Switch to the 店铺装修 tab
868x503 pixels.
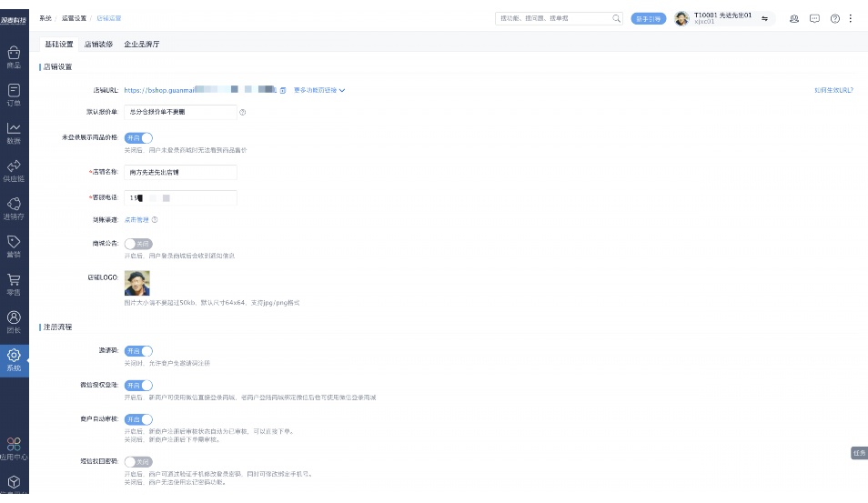tap(98, 44)
